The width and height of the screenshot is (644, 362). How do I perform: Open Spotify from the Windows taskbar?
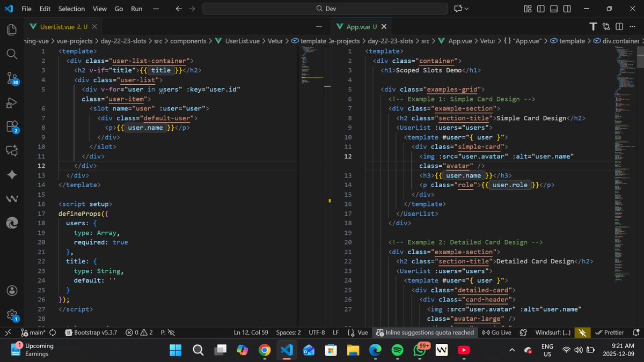coord(397,350)
